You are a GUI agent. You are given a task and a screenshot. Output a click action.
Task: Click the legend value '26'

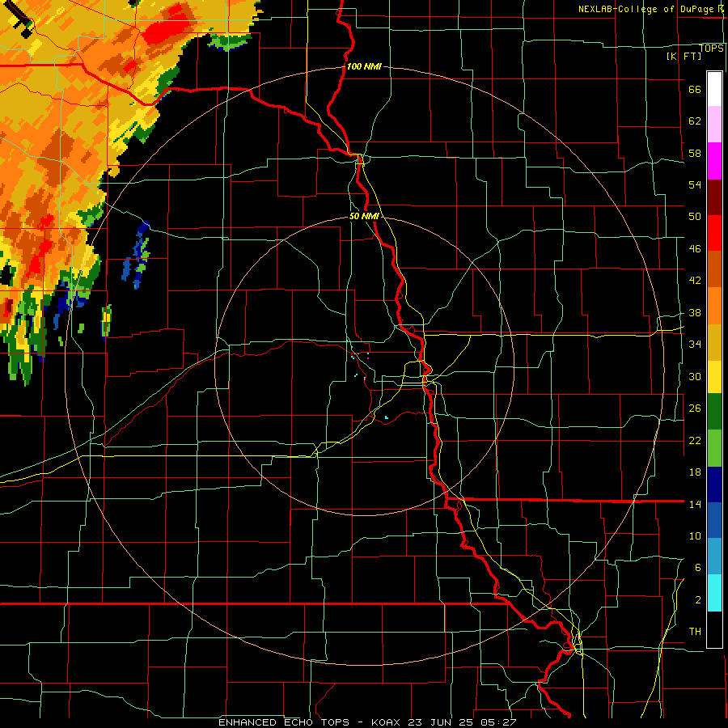[695, 408]
